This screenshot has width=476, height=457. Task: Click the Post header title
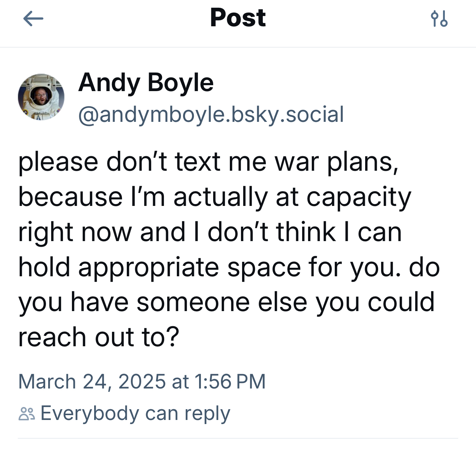238,18
